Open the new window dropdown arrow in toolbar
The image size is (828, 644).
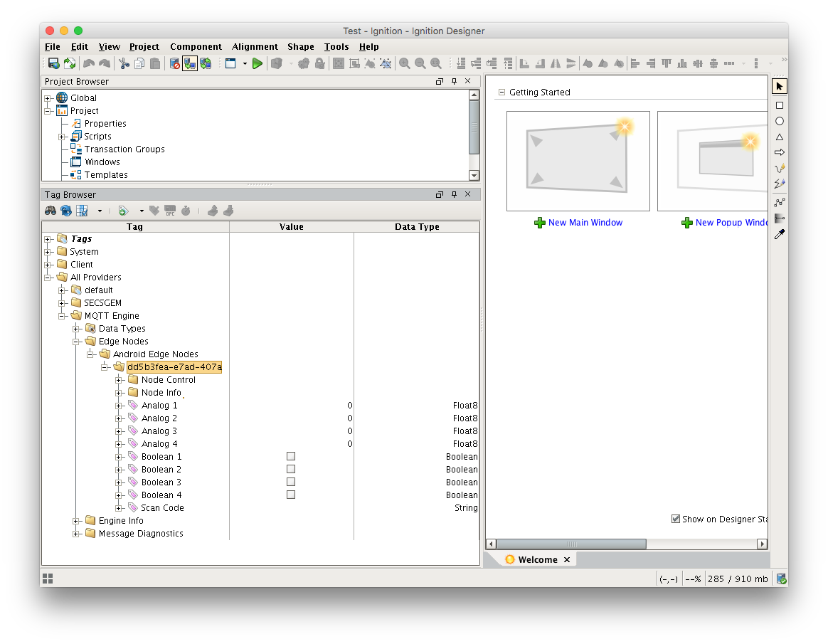(245, 64)
